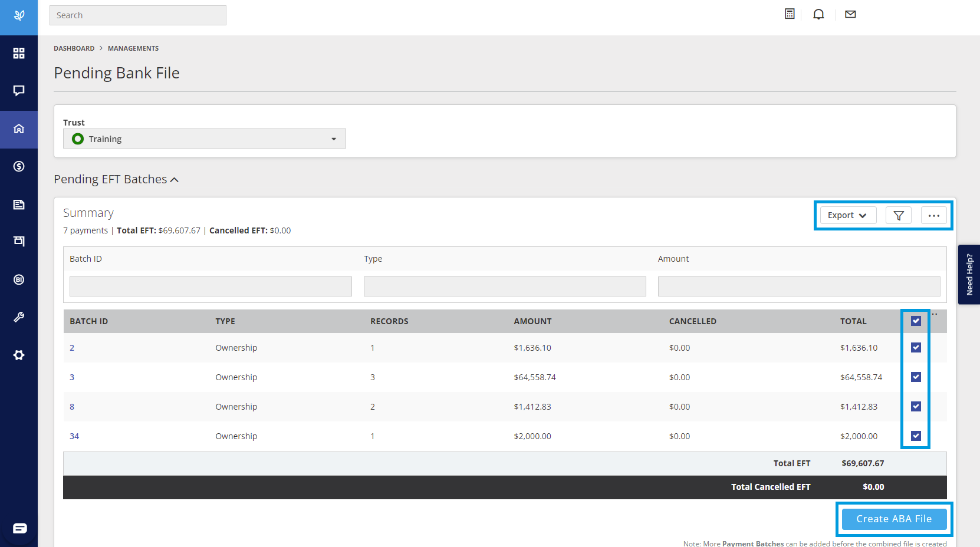
Task: Click the Batch ID filter input field
Action: 211,286
